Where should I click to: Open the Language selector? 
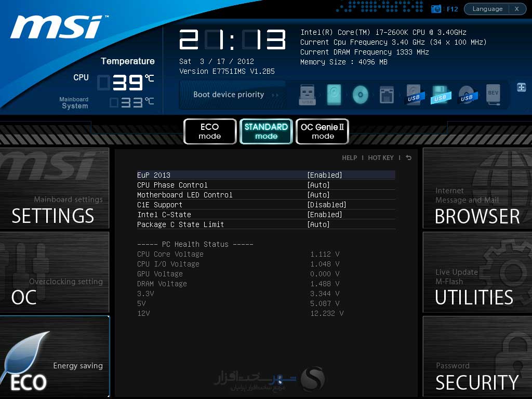coord(487,9)
